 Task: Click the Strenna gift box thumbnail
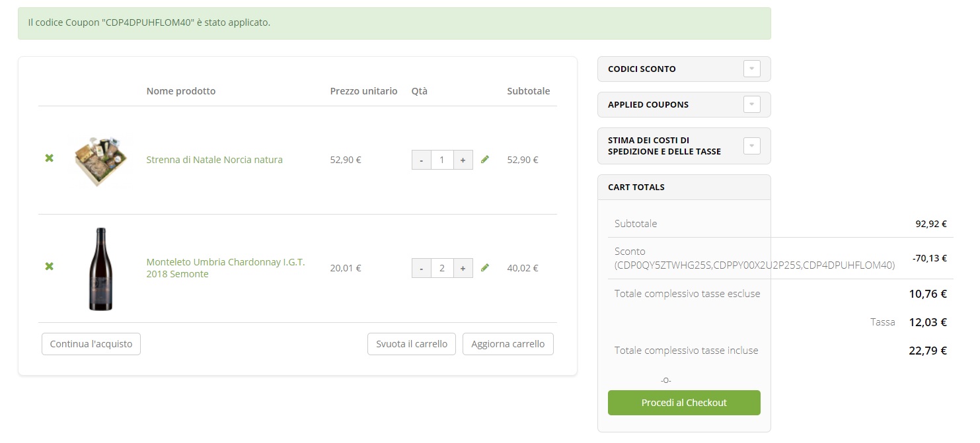100,159
